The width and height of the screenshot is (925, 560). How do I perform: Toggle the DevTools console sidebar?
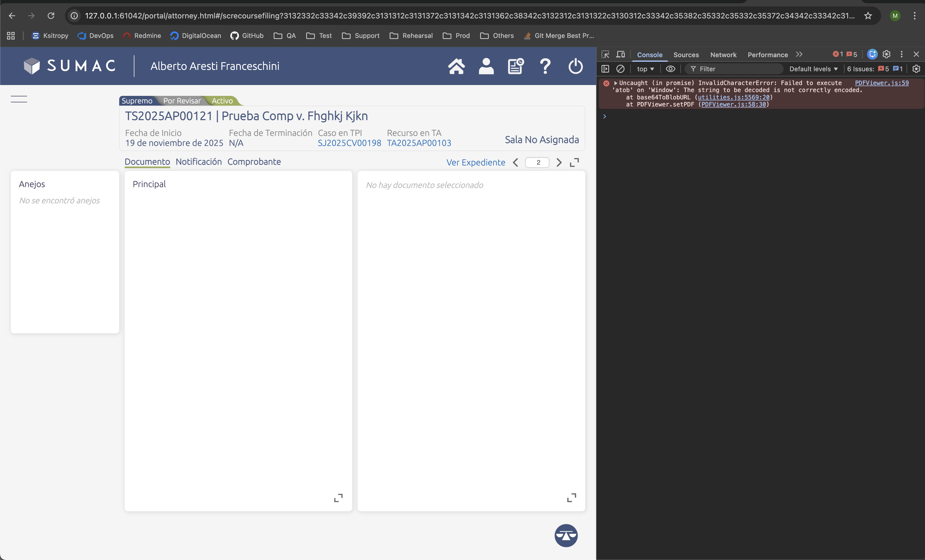(x=605, y=69)
